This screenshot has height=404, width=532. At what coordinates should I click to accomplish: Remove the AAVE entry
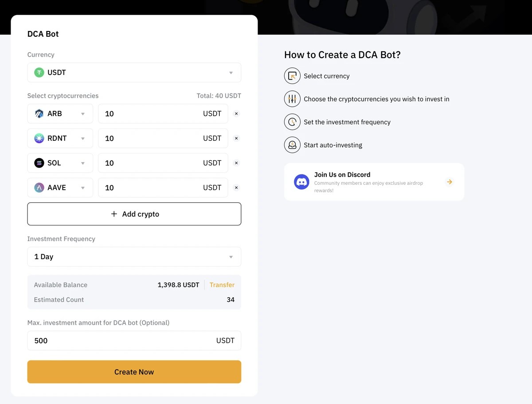[236, 187]
